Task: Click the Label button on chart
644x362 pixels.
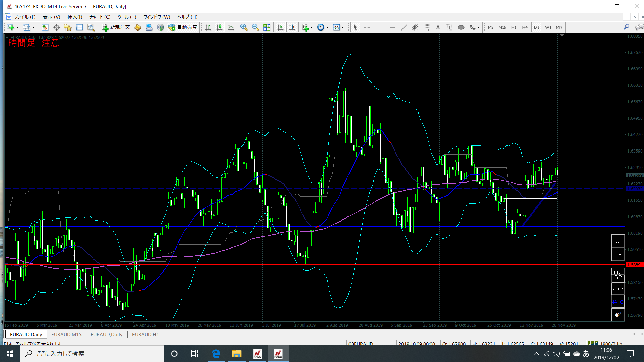Action: pos(618,241)
